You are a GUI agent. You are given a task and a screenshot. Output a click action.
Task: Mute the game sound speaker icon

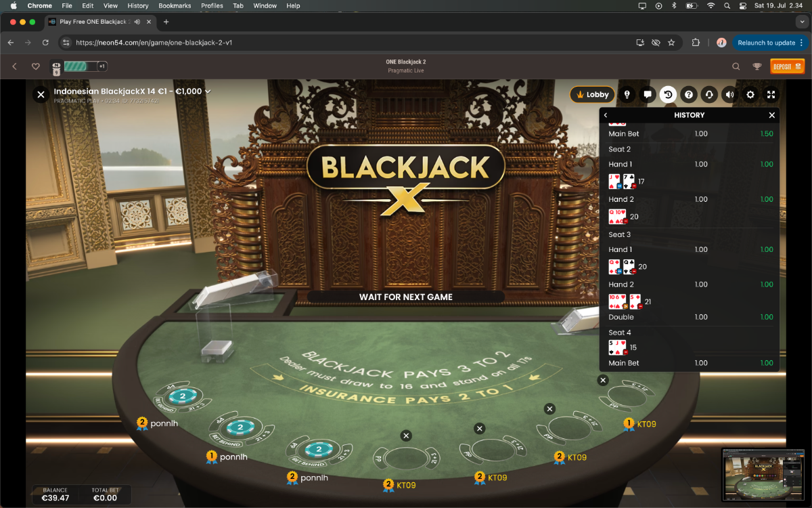pyautogui.click(x=729, y=95)
